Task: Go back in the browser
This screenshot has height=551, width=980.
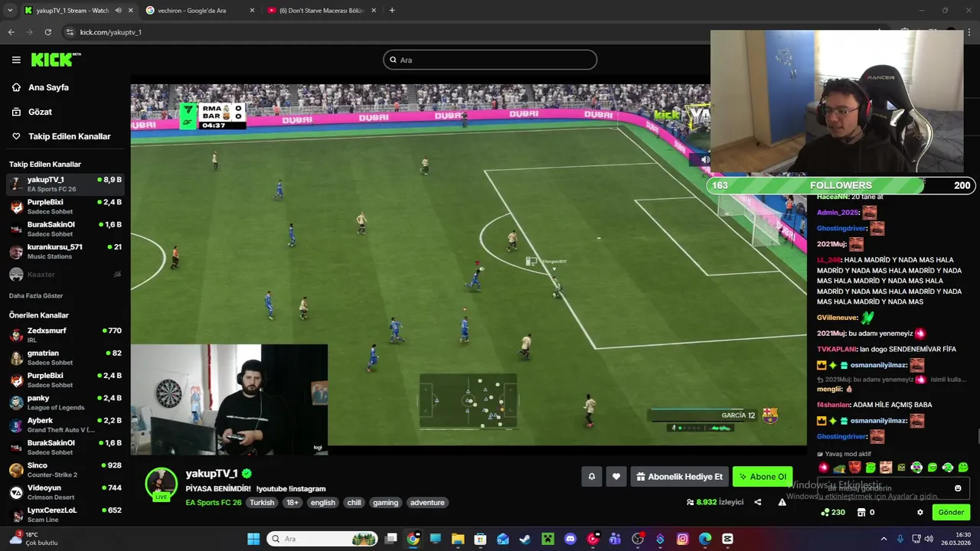Action: 11,32
